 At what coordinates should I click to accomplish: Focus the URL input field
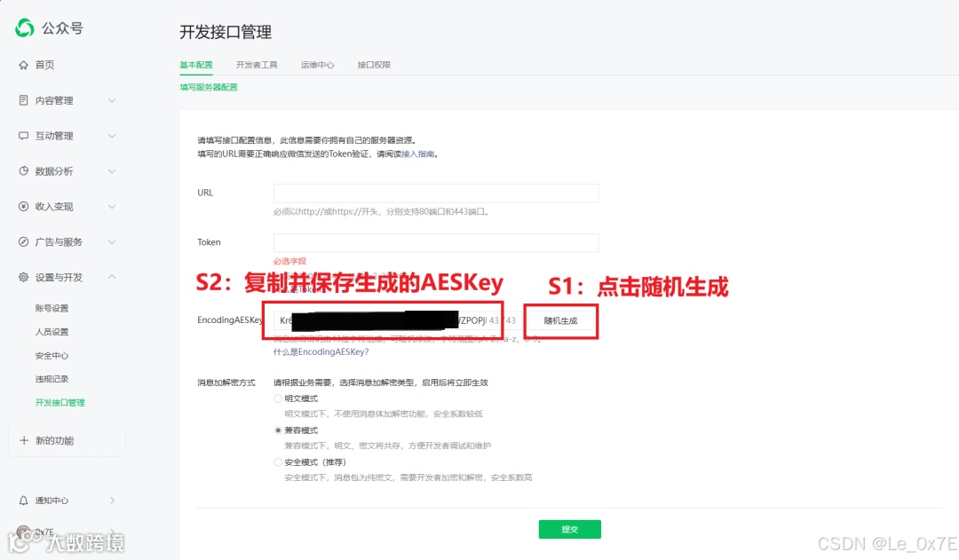[436, 193]
